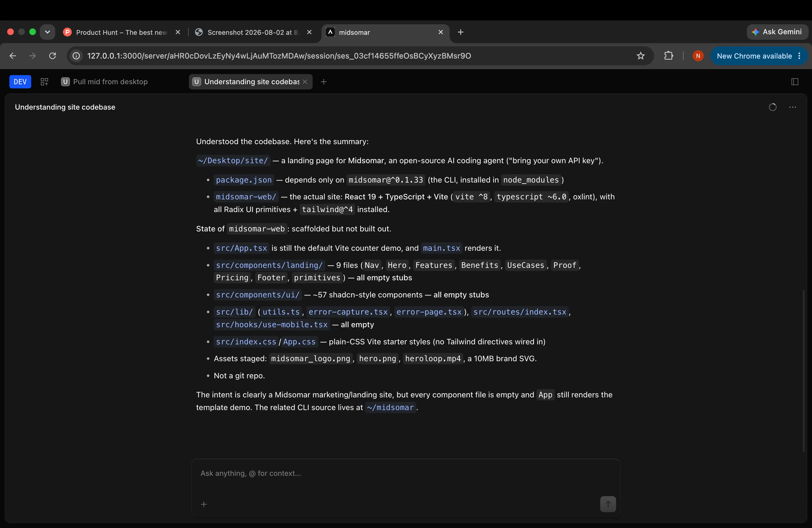
Task: Click the Ask Gemini button
Action: tap(777, 32)
